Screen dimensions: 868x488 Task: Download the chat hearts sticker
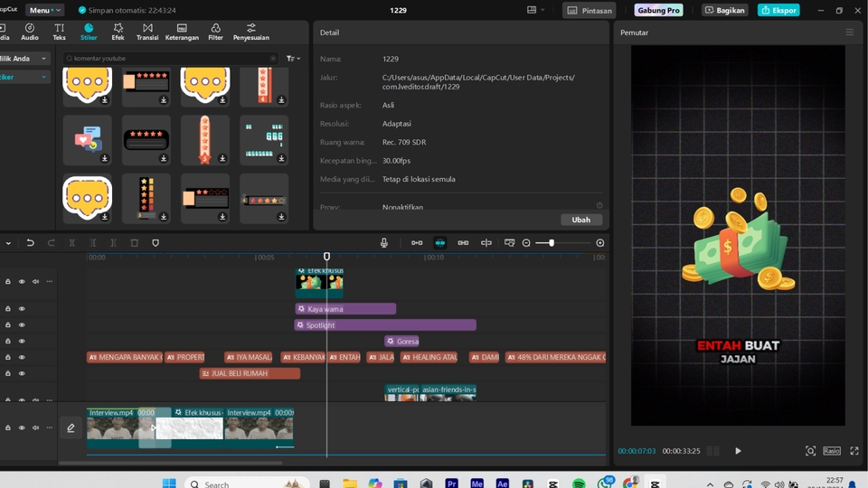point(105,159)
